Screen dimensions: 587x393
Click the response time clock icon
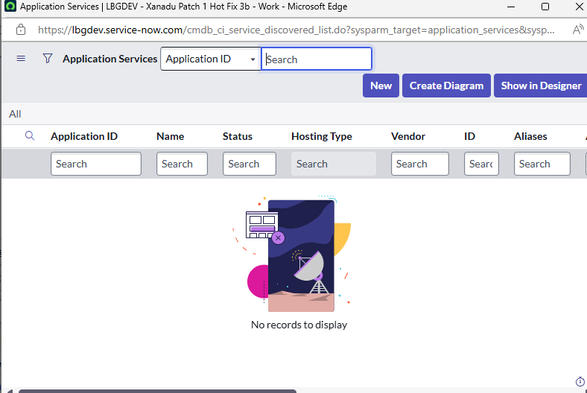[x=580, y=382]
